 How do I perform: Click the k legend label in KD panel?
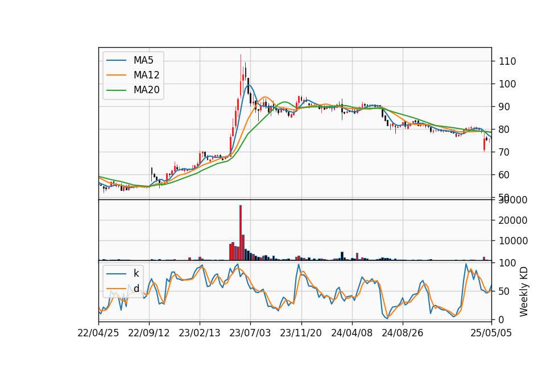(136, 273)
